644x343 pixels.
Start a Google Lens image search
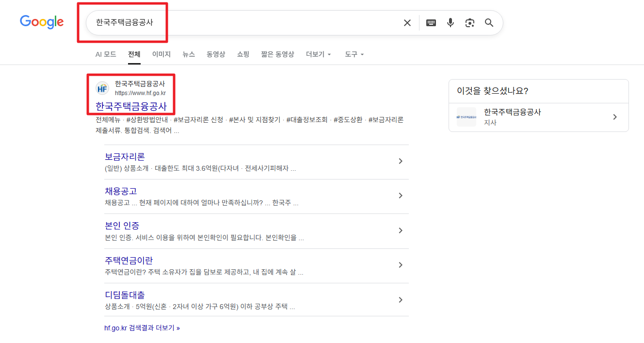click(x=469, y=22)
